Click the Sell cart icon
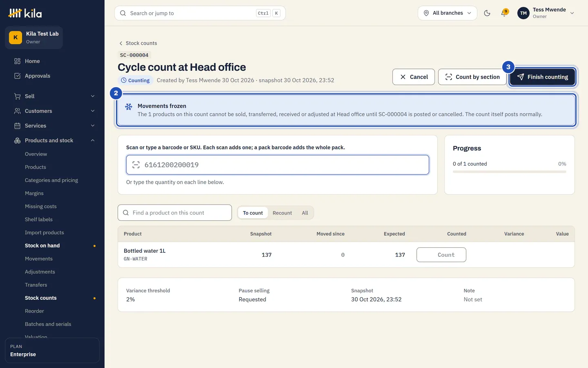The image size is (588, 368). click(x=17, y=96)
